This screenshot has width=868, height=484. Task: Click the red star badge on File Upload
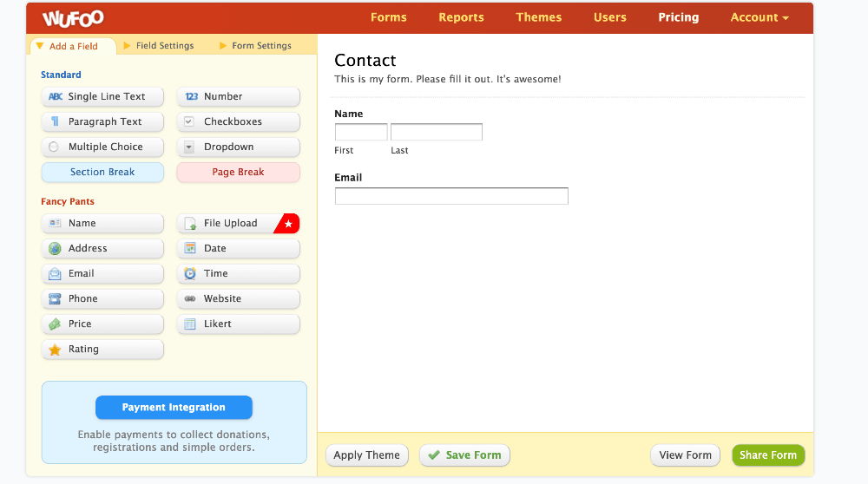(x=288, y=224)
